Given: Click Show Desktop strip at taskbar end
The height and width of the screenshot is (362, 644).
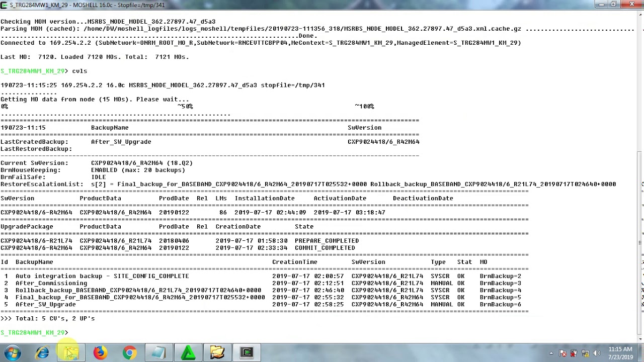Looking at the screenshot, I should [641, 353].
